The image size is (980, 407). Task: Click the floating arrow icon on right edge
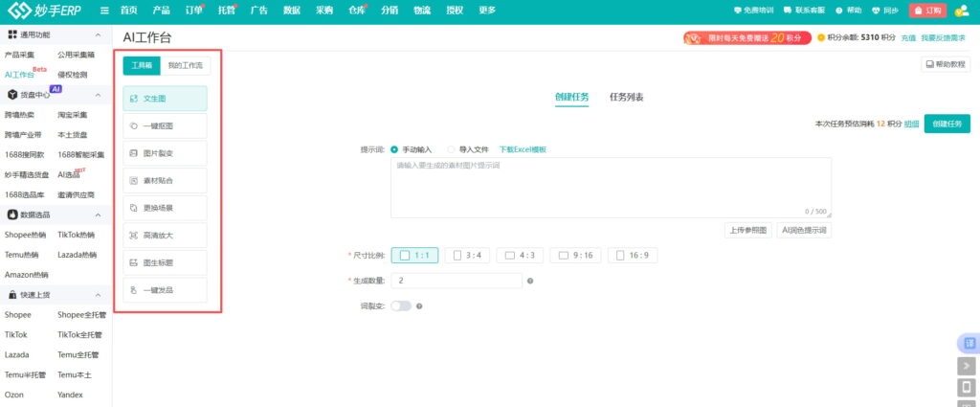pos(967,366)
